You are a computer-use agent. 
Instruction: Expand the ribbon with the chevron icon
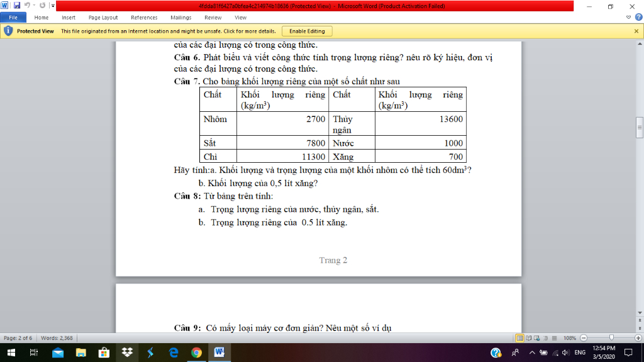tap(628, 17)
